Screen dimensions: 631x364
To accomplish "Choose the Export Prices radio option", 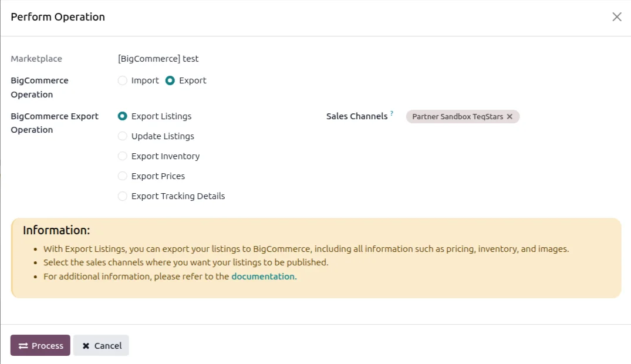I will pyautogui.click(x=122, y=176).
